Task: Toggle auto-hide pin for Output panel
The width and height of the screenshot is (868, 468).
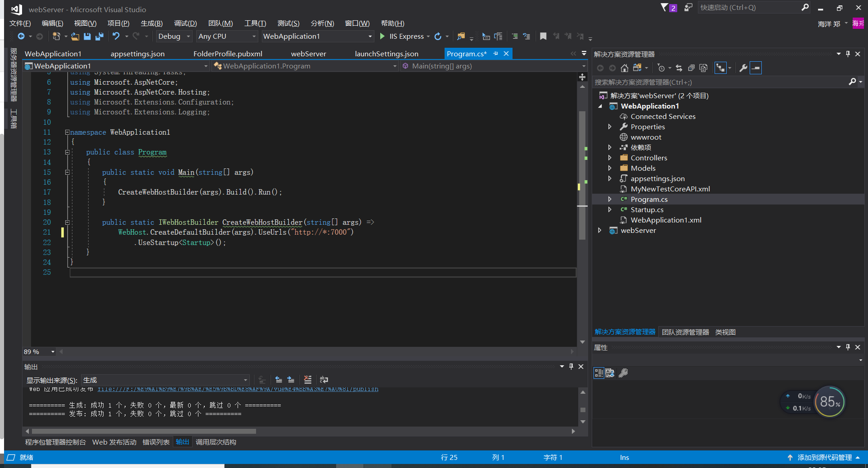Action: click(571, 367)
